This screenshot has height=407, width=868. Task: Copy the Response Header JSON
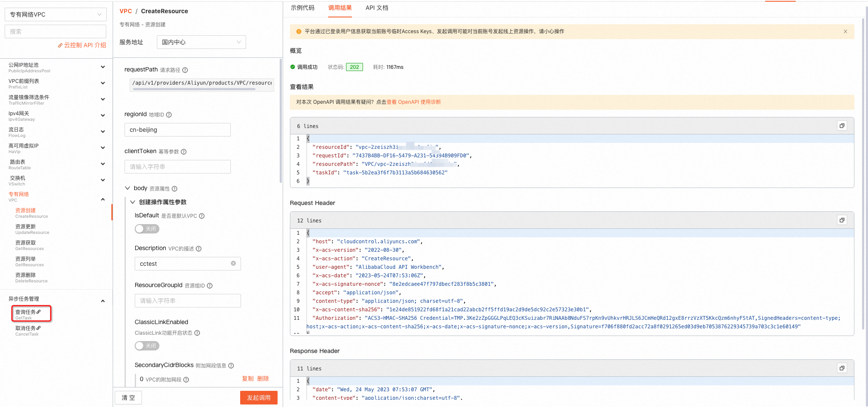point(842,368)
